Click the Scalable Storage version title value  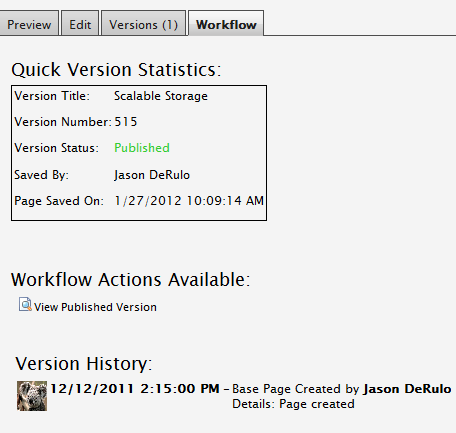point(161,96)
